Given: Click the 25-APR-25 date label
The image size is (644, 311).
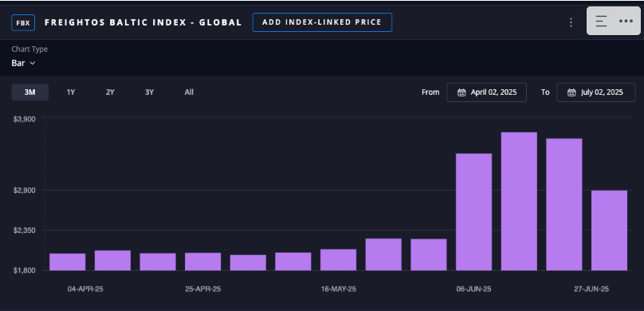Looking at the screenshot, I should [x=203, y=289].
